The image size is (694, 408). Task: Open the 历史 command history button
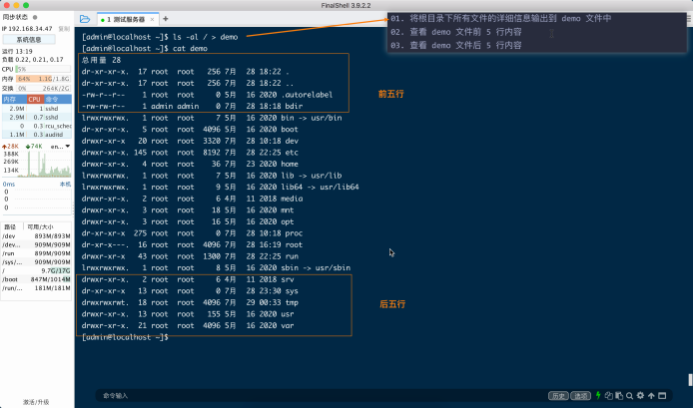pyautogui.click(x=558, y=396)
